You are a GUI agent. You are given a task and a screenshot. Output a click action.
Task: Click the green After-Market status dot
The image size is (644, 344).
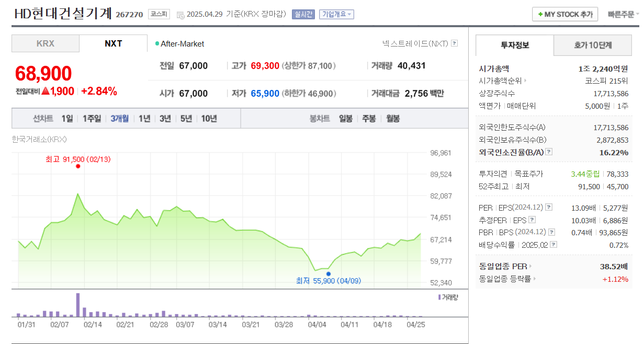pyautogui.click(x=157, y=44)
